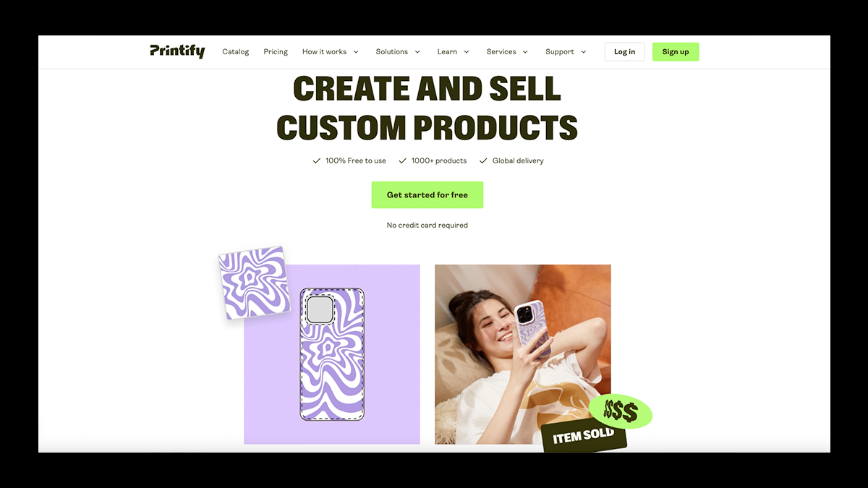Expand the Solutions menu chevron
Image resolution: width=868 pixels, height=488 pixels.
click(417, 52)
